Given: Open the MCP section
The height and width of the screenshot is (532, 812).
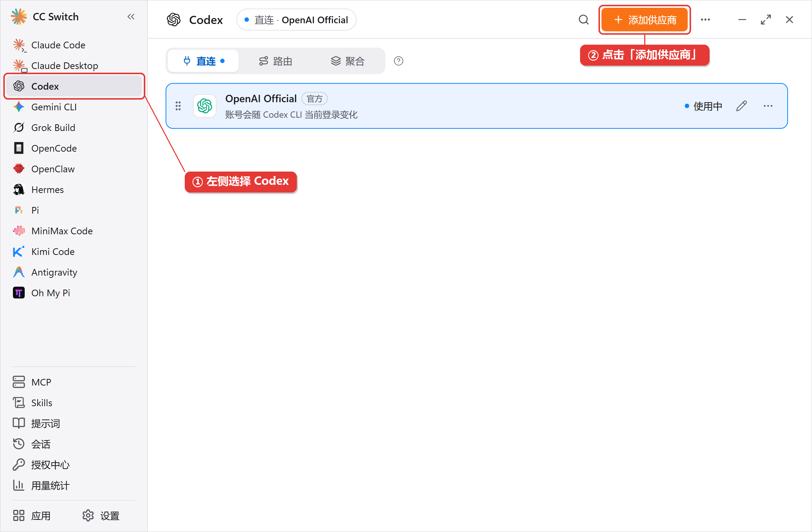Looking at the screenshot, I should 74,382.
